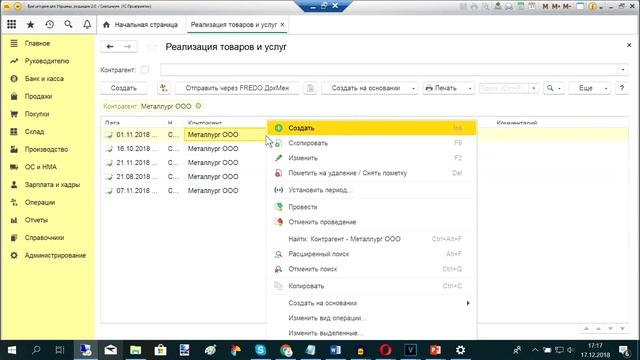The image size is (640, 360).
Task: Close Реализация товаров и услуг tab
Action: pos(282,24)
